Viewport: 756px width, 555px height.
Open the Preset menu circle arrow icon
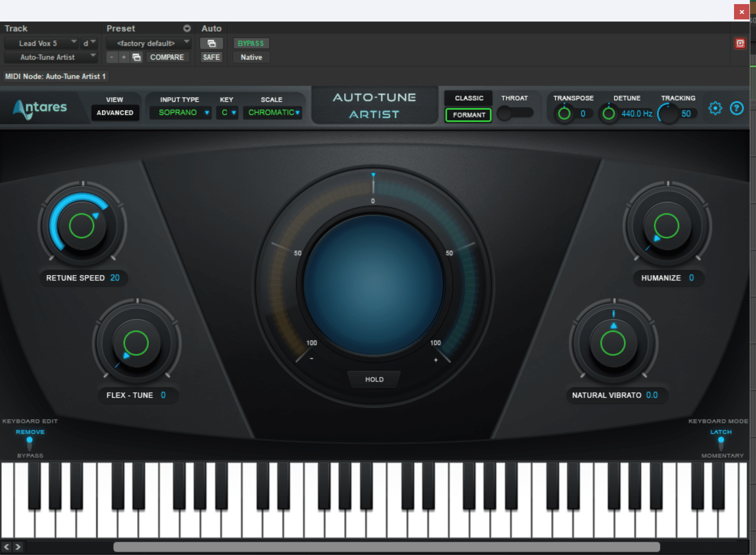click(187, 29)
